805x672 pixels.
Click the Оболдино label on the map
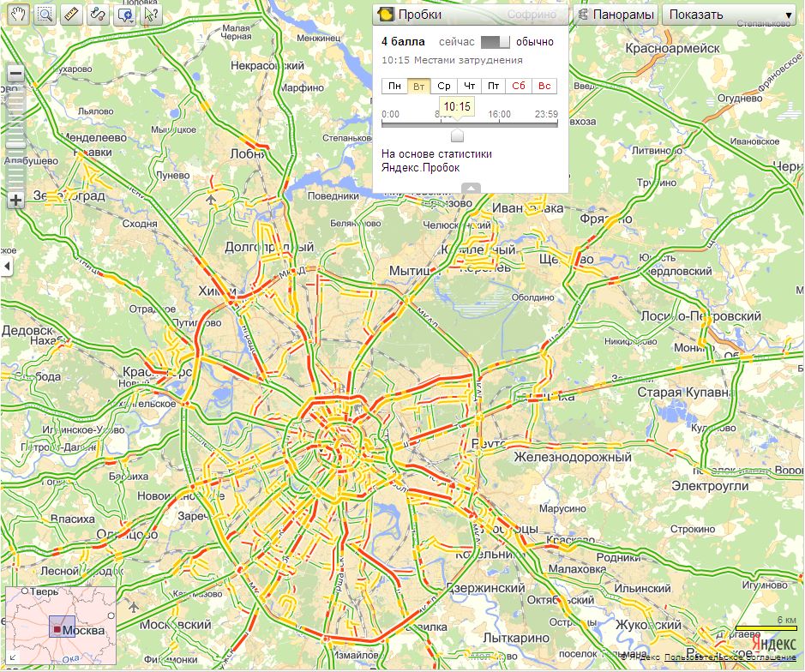point(532,297)
